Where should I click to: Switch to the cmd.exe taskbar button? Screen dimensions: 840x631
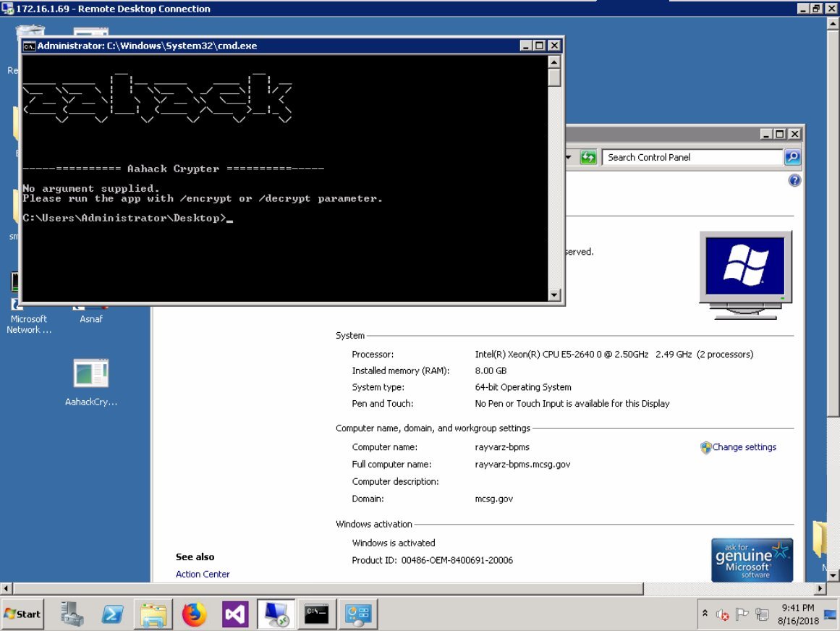(x=317, y=614)
